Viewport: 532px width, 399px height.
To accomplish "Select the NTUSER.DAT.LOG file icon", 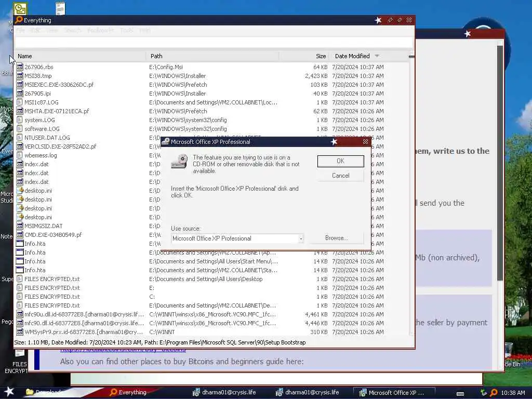I will tap(20, 137).
